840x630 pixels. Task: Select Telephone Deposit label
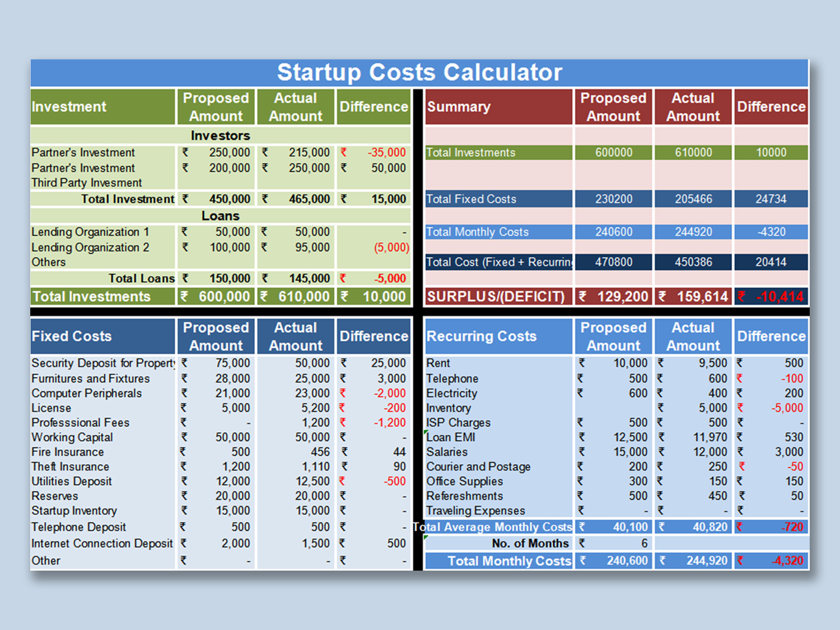click(x=79, y=527)
